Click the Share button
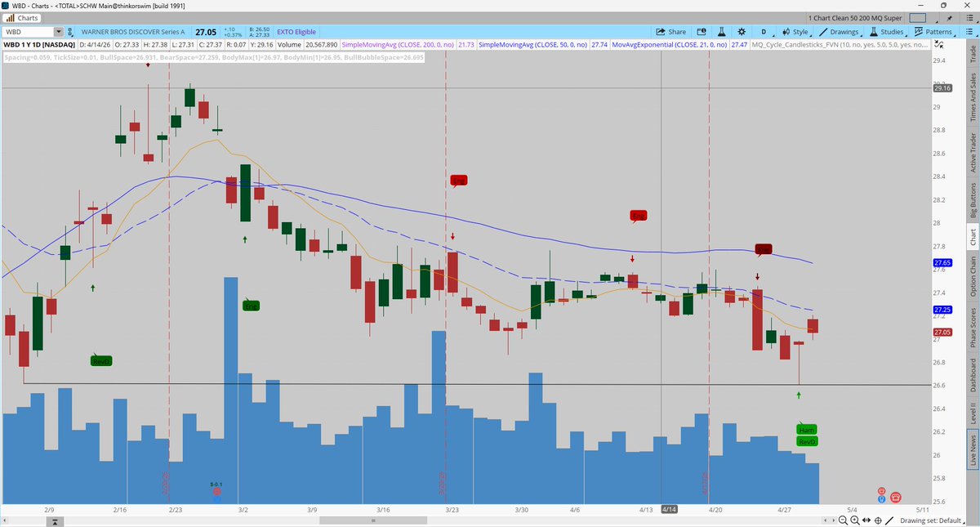The image size is (980, 527). tap(671, 32)
